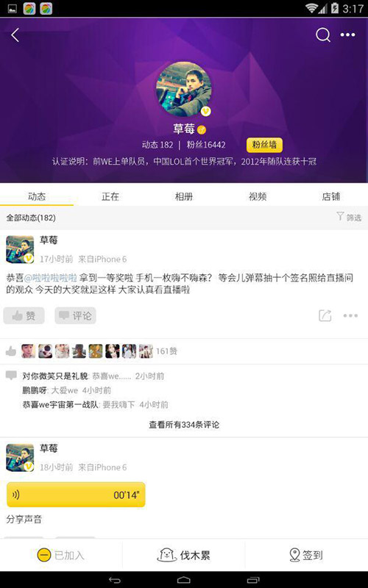Image resolution: width=368 pixels, height=588 pixels.
Task: Open the more options menu in header
Action: click(x=347, y=35)
